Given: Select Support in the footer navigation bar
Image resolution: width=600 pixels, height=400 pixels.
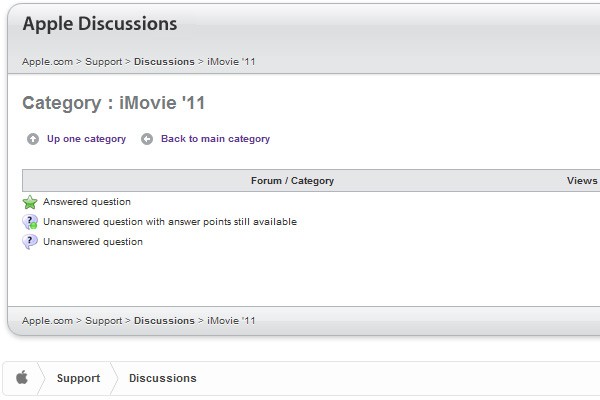Looking at the screenshot, I should [x=78, y=378].
